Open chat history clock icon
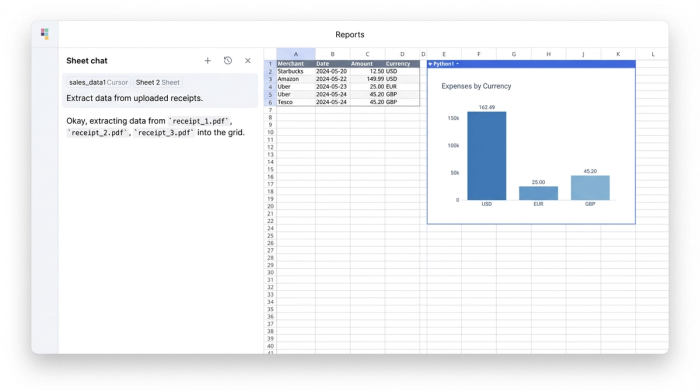The width and height of the screenshot is (700, 391). pos(228,61)
